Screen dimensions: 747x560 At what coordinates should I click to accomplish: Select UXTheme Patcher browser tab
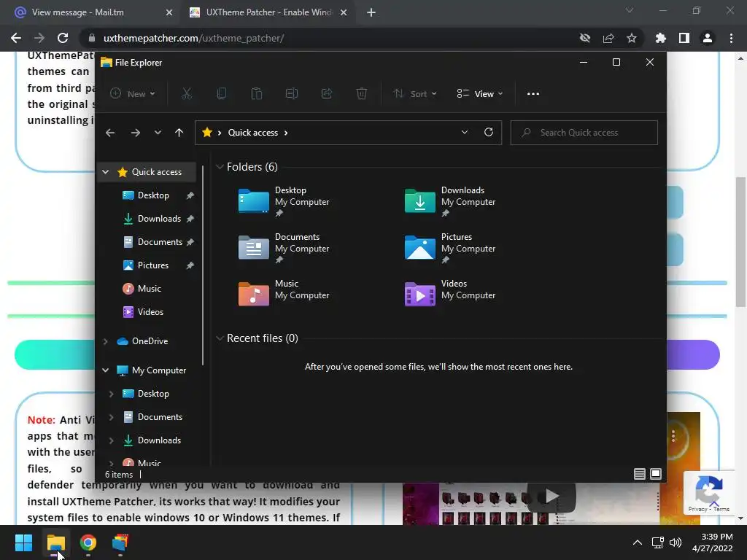(x=267, y=12)
